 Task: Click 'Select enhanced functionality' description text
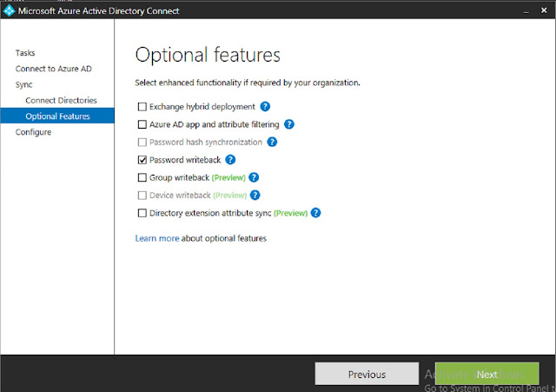click(x=248, y=83)
